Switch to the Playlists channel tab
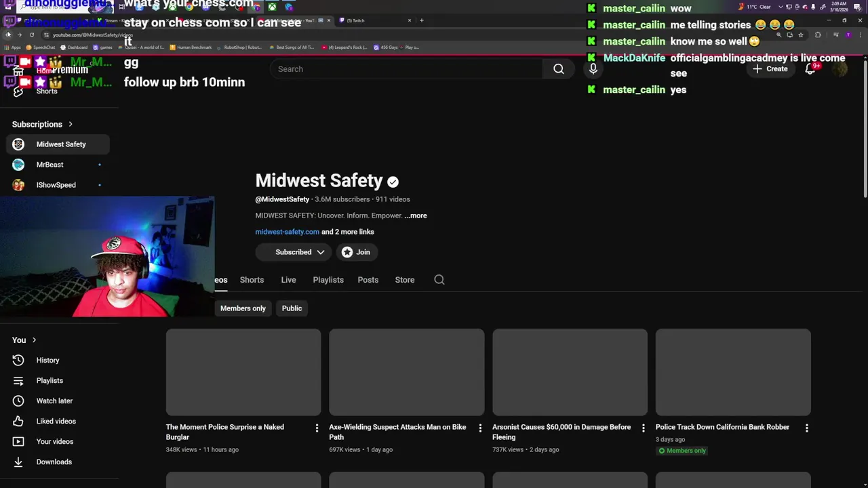This screenshot has width=868, height=488. (x=328, y=280)
